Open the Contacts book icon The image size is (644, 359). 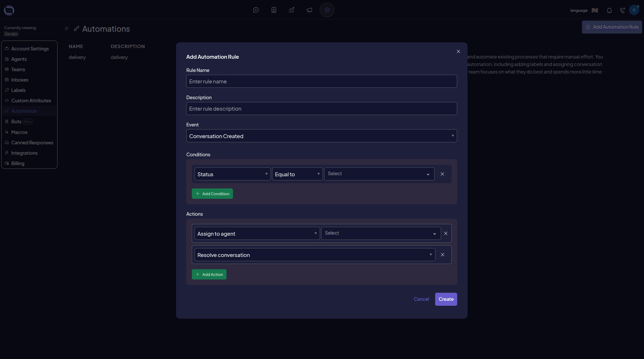click(274, 10)
